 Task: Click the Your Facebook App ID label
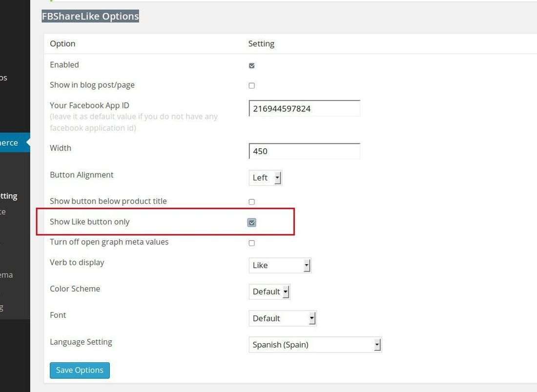89,105
